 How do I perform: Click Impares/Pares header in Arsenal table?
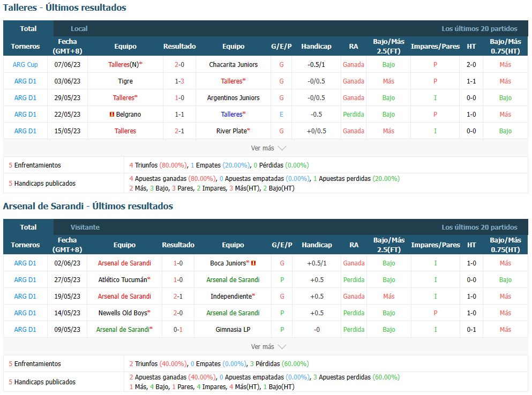436,245
